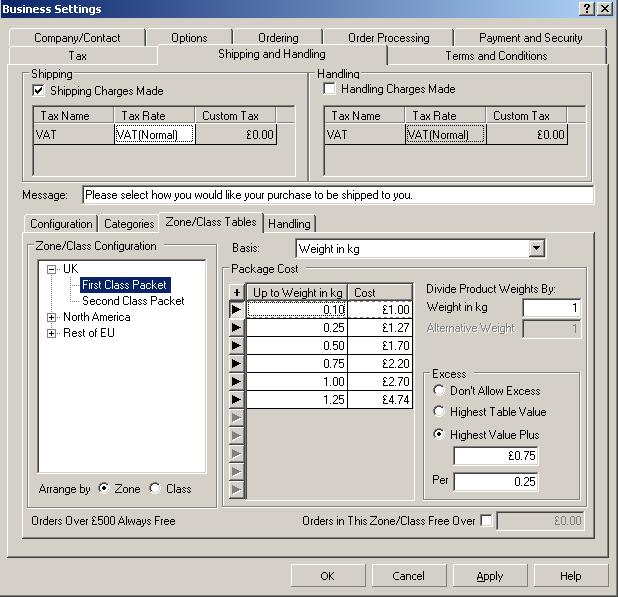The width and height of the screenshot is (618, 597).
Task: Select row arrow for 0.10 kg weight
Action: click(237, 310)
